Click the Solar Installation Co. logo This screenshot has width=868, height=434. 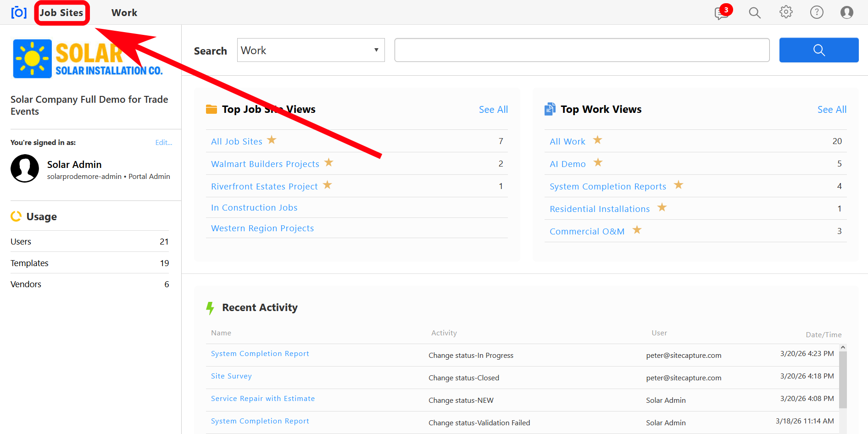[88, 59]
